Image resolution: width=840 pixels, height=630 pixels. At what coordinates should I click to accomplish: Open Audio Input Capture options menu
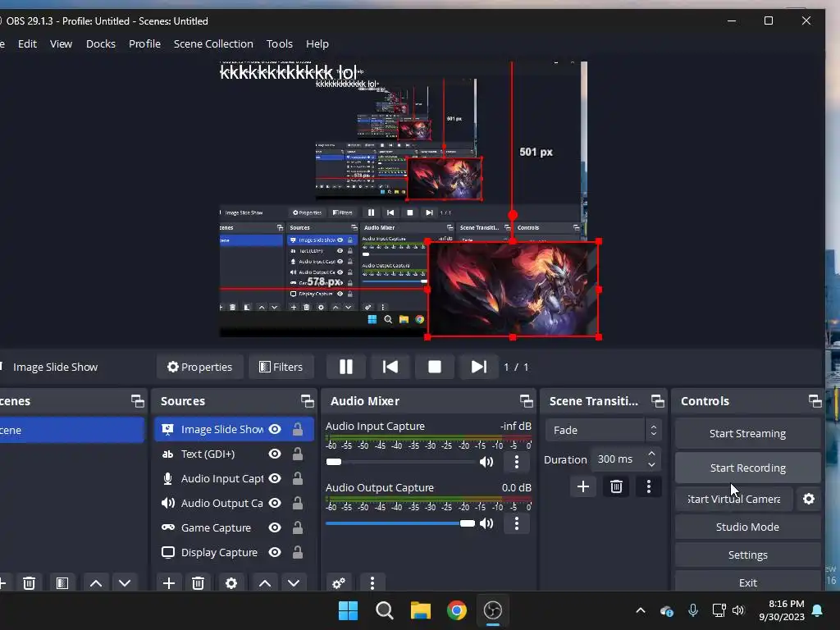pos(517,462)
